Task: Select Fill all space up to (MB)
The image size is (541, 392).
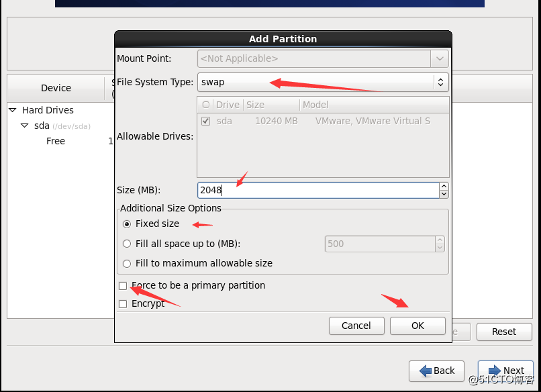Action: 127,244
